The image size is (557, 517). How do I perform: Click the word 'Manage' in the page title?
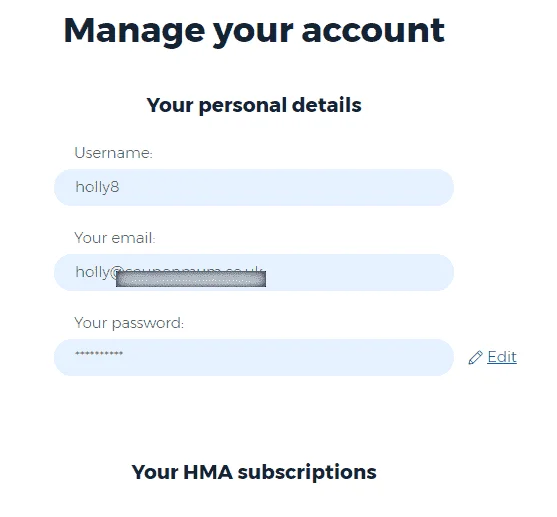coord(134,32)
